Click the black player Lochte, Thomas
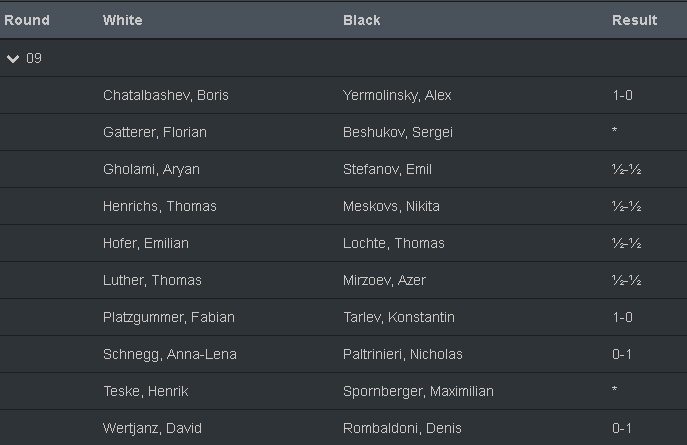The image size is (687, 445). [393, 243]
